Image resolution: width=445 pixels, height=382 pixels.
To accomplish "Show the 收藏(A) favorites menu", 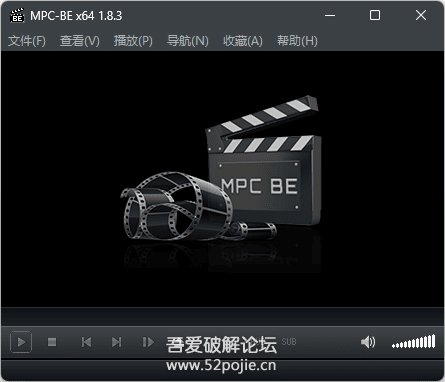I will [x=243, y=41].
